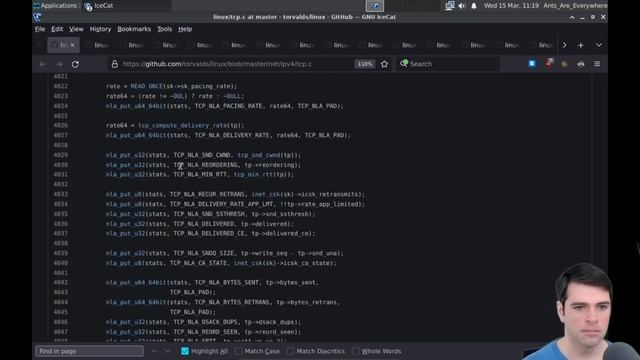Open network status icon in panel
This screenshot has width=640, height=360.
tap(450, 6)
